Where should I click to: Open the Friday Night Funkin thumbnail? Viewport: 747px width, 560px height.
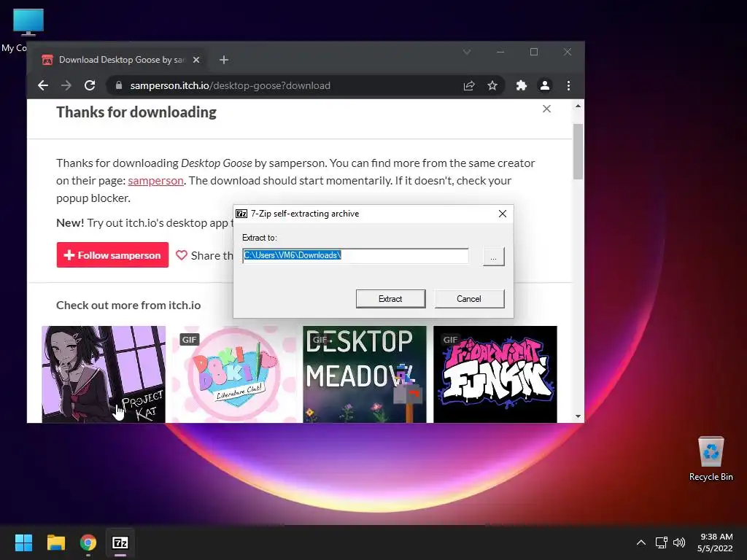point(495,374)
